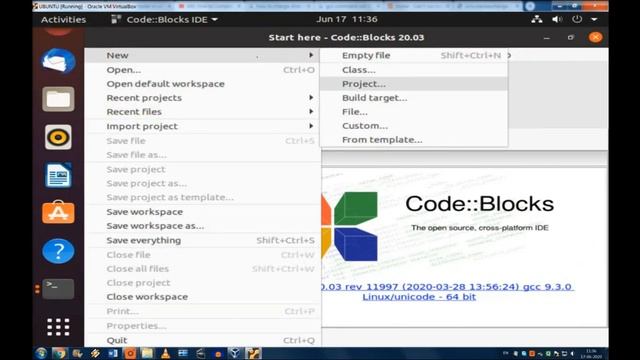
Task: Choose Class... in New submenu
Action: pyautogui.click(x=414, y=70)
